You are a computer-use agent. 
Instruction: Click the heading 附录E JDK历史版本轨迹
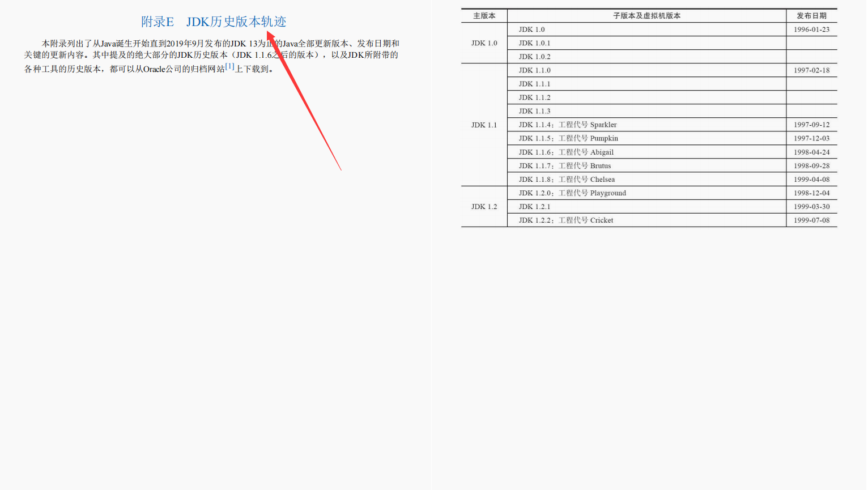click(214, 22)
